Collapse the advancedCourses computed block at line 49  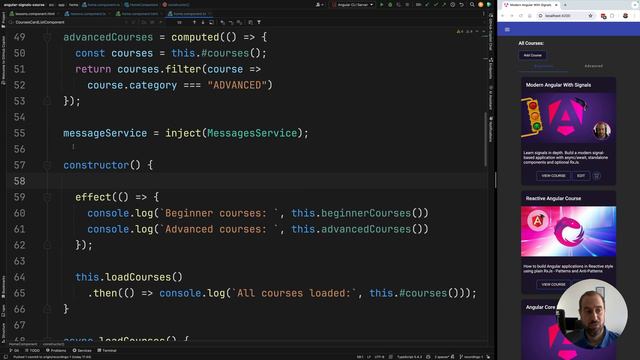(x=47, y=37)
